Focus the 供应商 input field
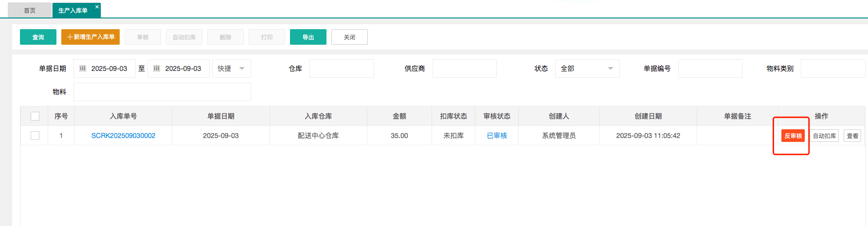Screen dimensions: 868x226 pyautogui.click(x=464, y=69)
